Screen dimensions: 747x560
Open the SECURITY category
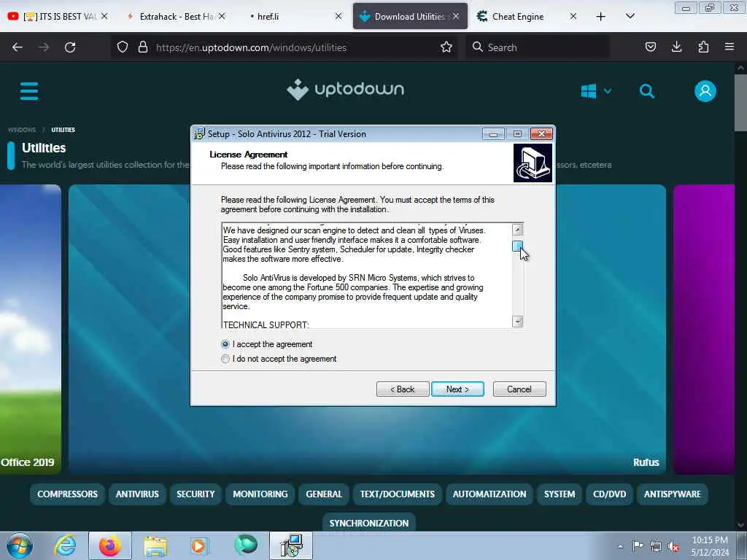pyautogui.click(x=196, y=494)
